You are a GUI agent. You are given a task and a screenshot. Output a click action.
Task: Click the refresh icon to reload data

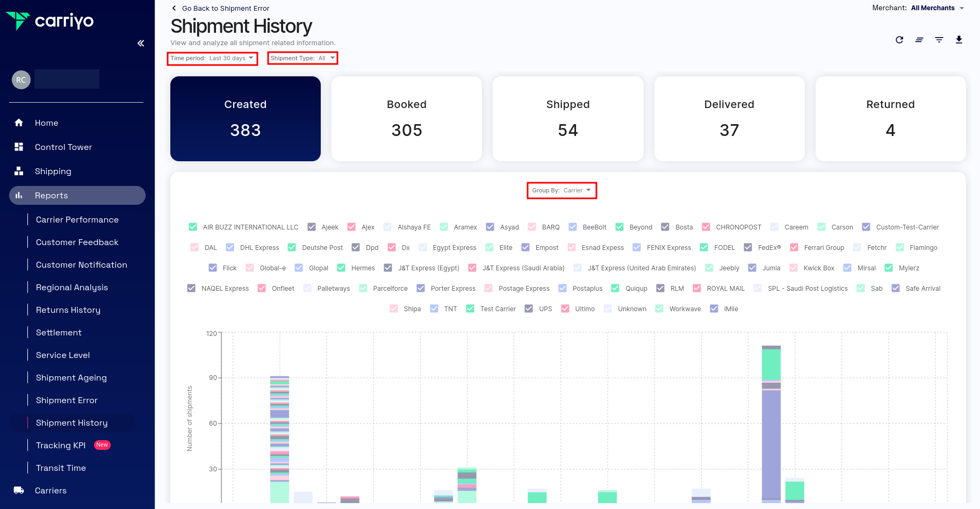click(x=899, y=40)
